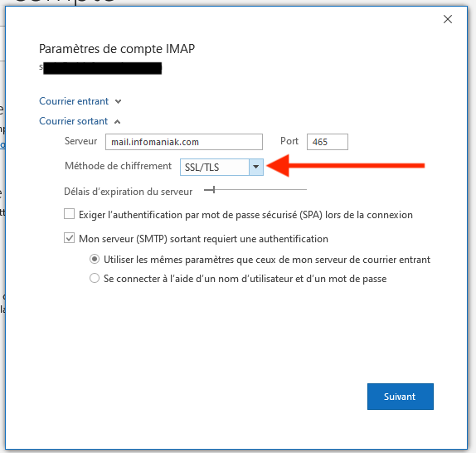Open the SSL/TLS dropdown arrow
Viewport: 476px width, 453px height.
[256, 167]
